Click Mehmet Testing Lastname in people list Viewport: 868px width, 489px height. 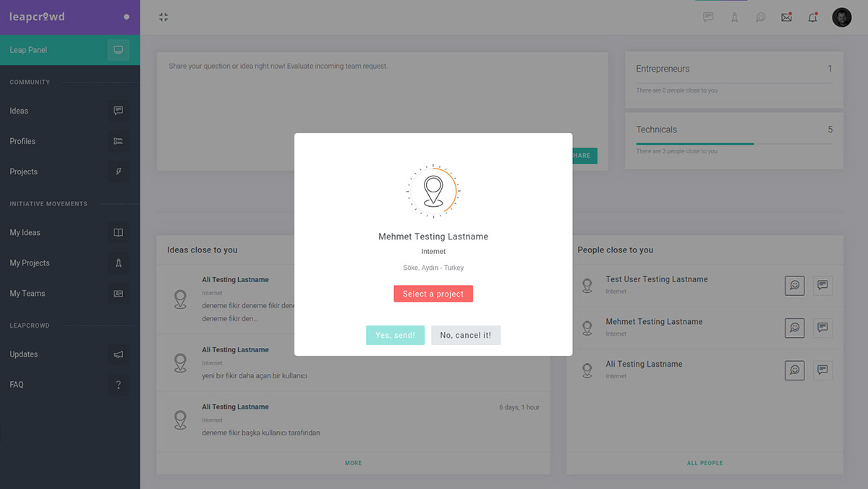coord(654,321)
